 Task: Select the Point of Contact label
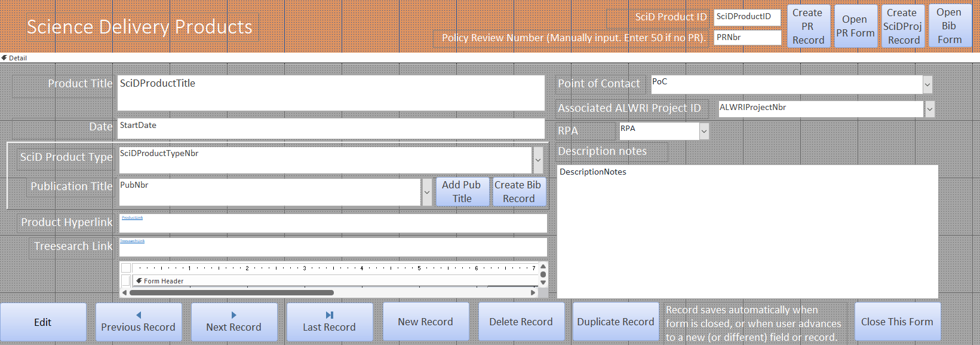coord(600,84)
